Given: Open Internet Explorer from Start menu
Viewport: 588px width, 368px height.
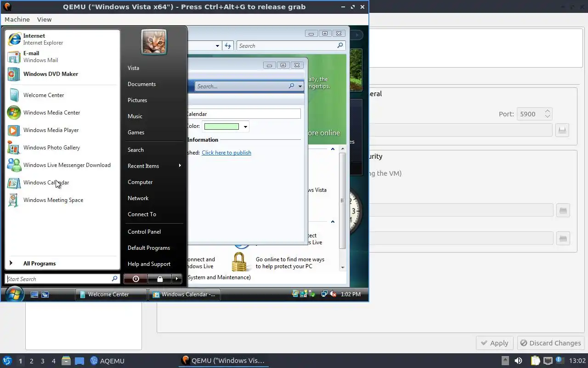Looking at the screenshot, I should pyautogui.click(x=63, y=39).
